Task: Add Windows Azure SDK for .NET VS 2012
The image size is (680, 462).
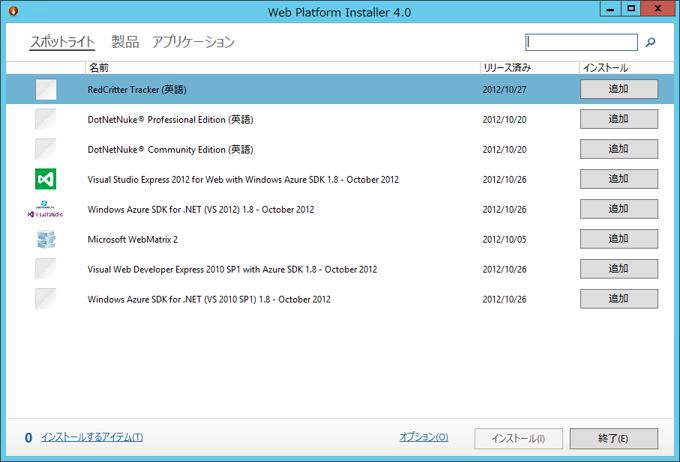Action: click(x=619, y=209)
